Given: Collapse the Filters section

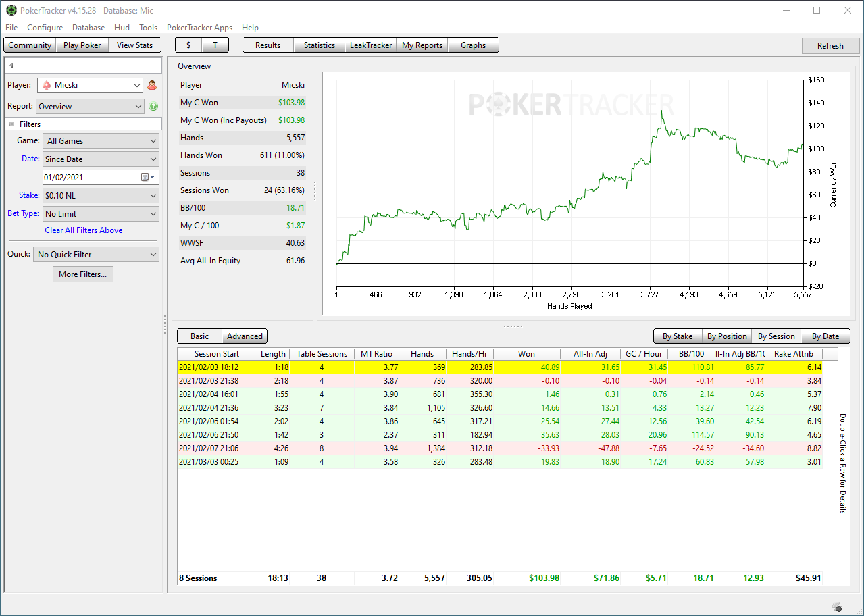Looking at the screenshot, I should click(x=12, y=124).
